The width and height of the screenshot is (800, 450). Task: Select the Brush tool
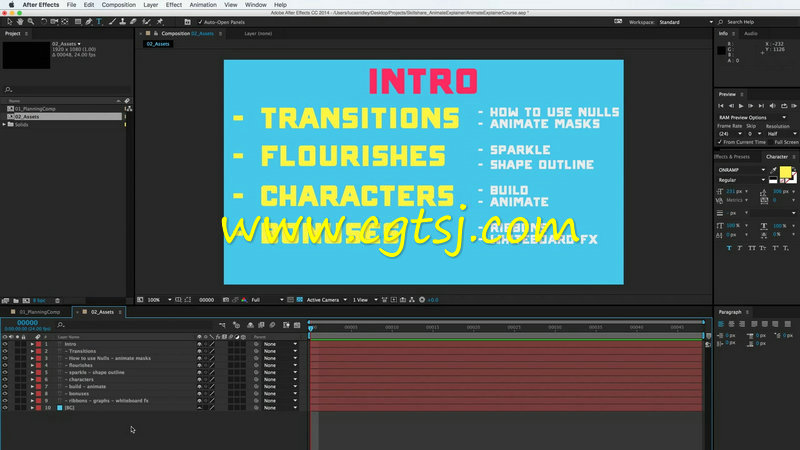pyautogui.click(x=112, y=22)
